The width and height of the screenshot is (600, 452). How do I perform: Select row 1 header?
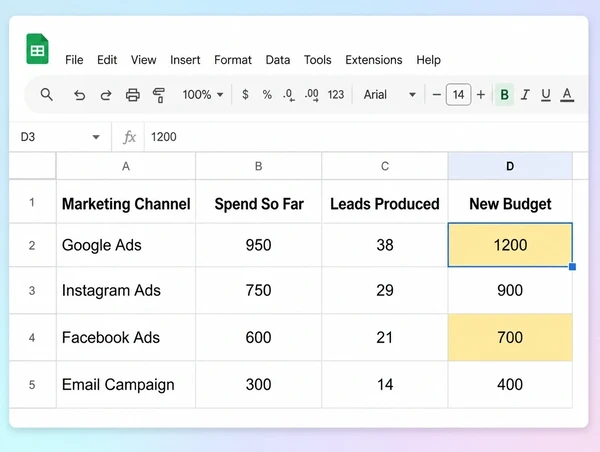[32, 202]
